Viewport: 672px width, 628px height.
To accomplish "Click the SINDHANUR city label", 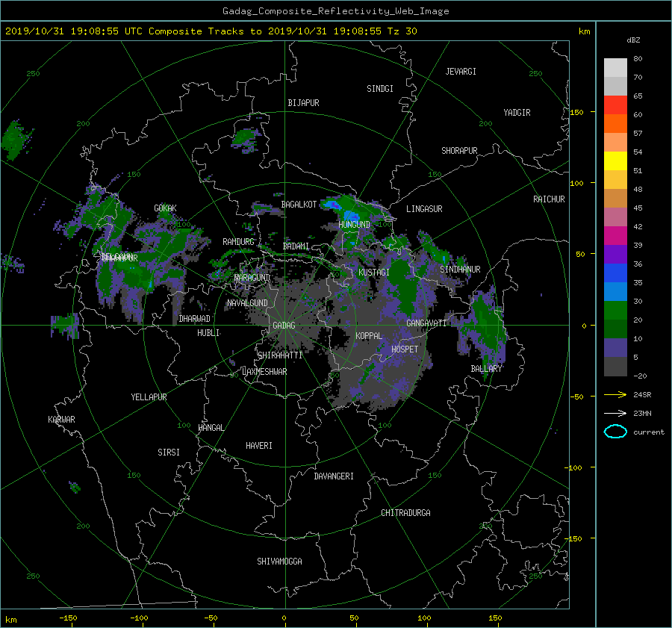I will (460, 270).
